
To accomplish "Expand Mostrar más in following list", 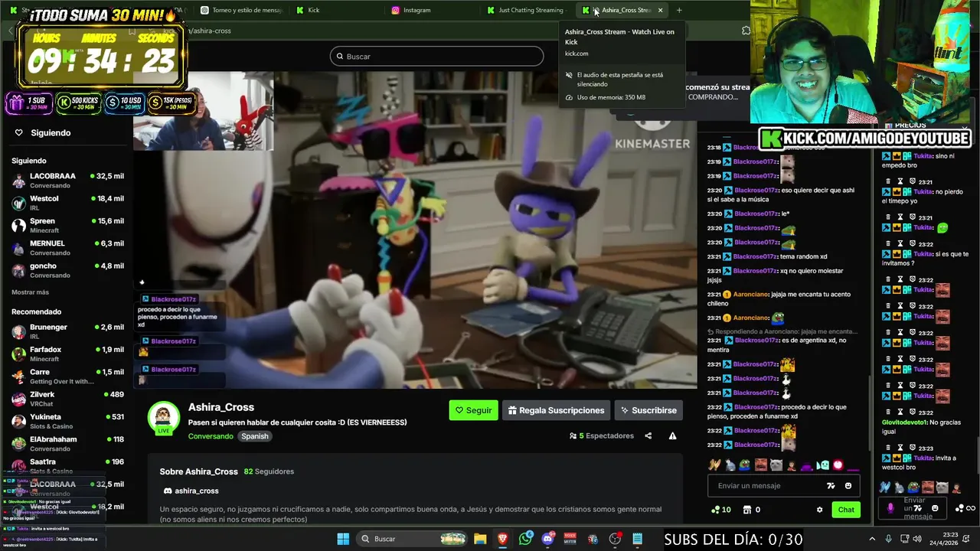I will [30, 292].
